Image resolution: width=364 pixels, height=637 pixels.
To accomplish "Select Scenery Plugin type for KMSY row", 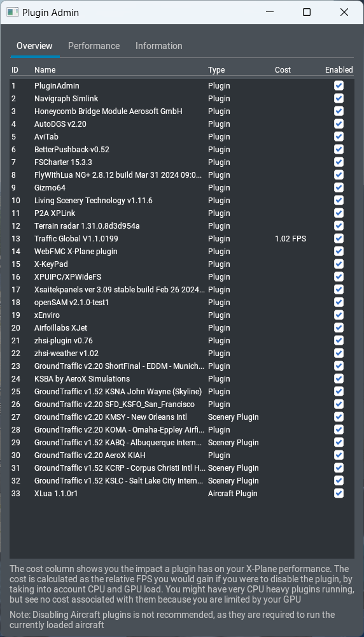I will click(x=234, y=417).
